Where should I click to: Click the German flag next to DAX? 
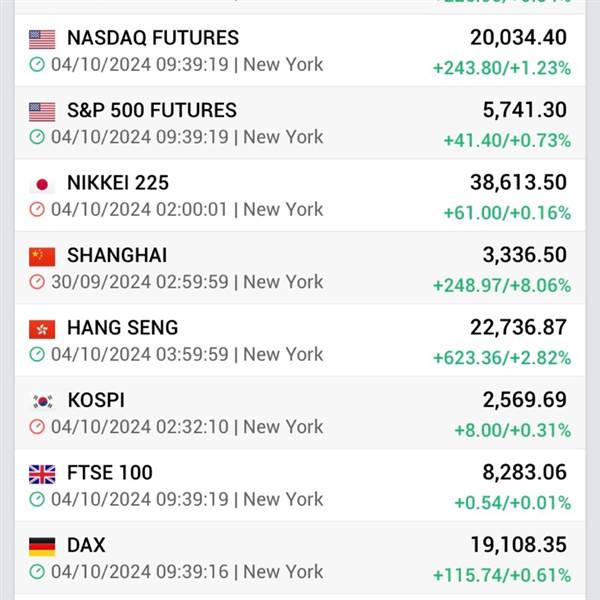(x=42, y=547)
